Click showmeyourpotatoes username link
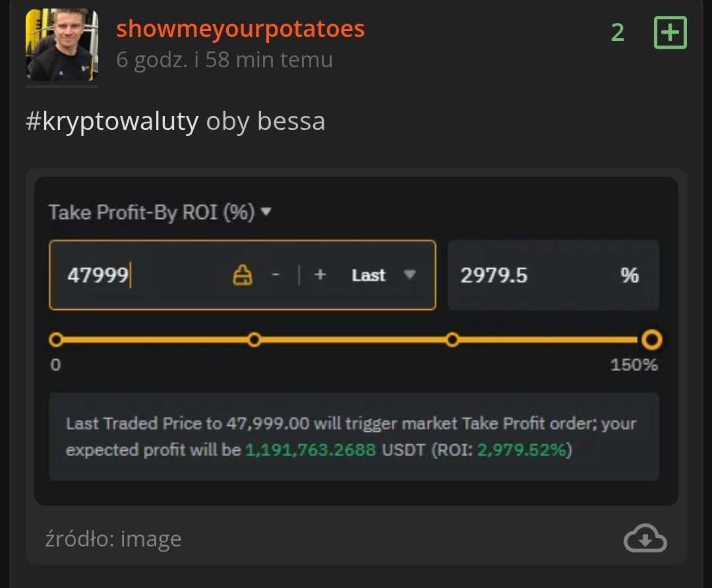 pyautogui.click(x=240, y=29)
